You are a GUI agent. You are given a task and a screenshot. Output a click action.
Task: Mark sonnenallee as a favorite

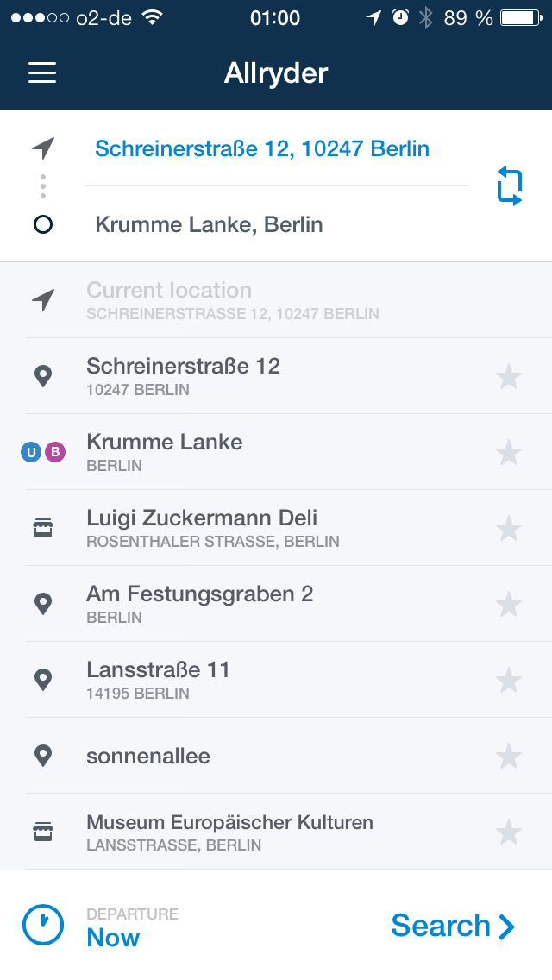[509, 756]
